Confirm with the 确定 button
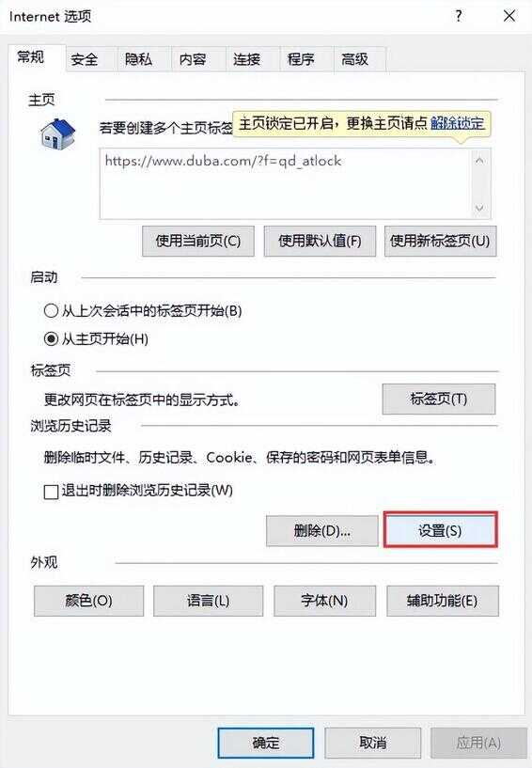The height and width of the screenshot is (768, 532). tap(265, 743)
